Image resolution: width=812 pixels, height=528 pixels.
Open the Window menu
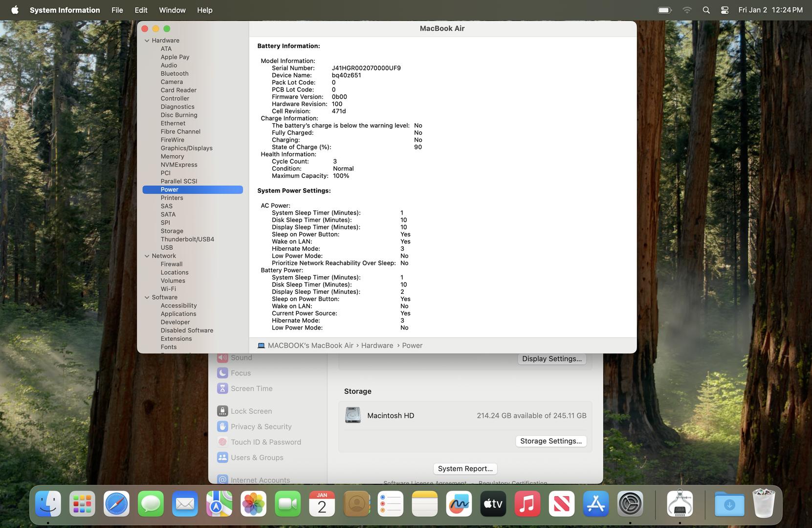(x=172, y=10)
